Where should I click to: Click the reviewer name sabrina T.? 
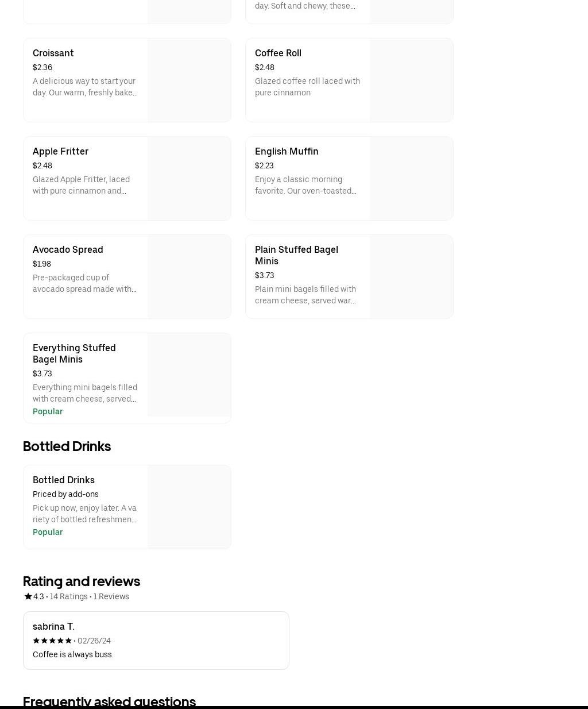tap(53, 626)
